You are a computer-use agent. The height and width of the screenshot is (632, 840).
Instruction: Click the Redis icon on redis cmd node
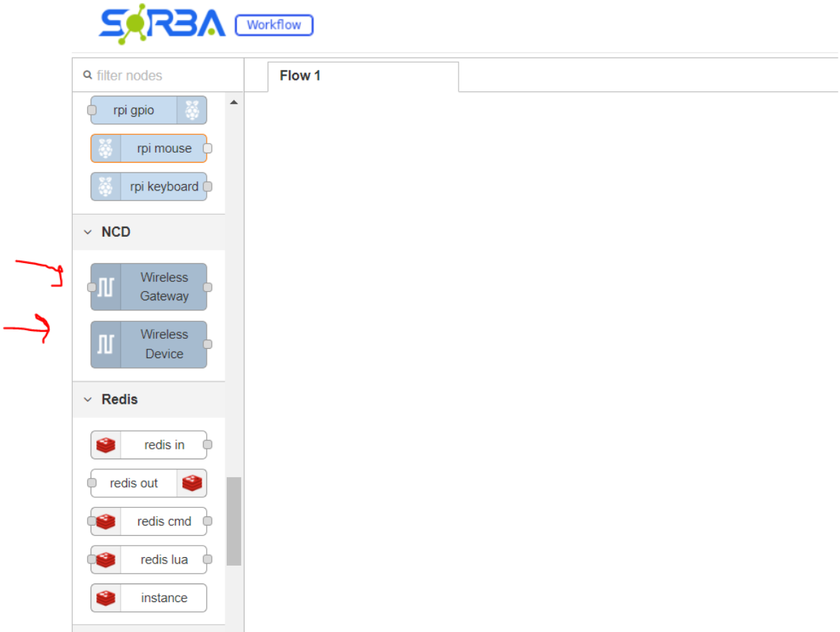coord(106,521)
